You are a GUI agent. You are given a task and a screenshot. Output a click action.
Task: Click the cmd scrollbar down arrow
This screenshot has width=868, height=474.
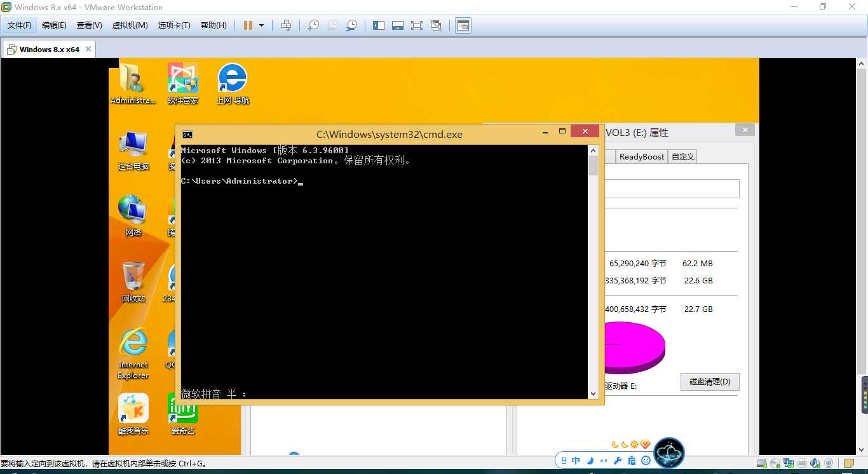tap(593, 394)
